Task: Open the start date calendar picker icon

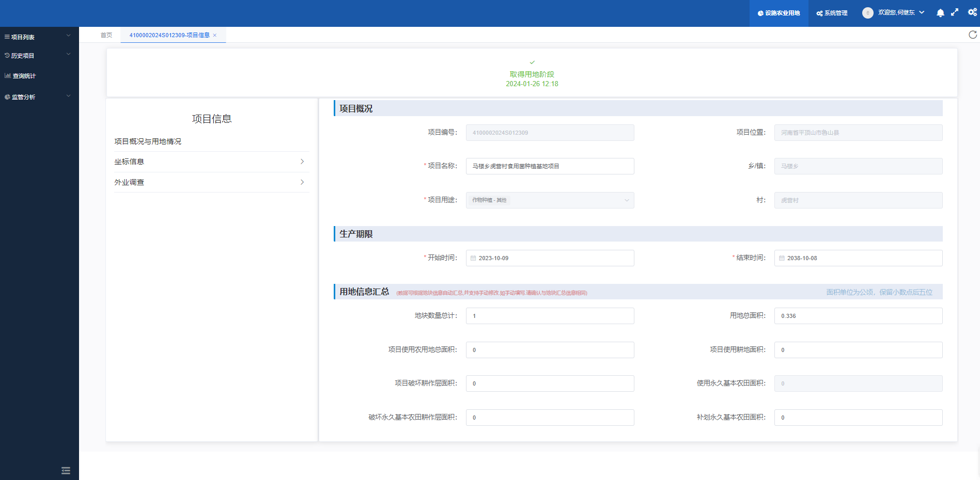Action: click(473, 258)
